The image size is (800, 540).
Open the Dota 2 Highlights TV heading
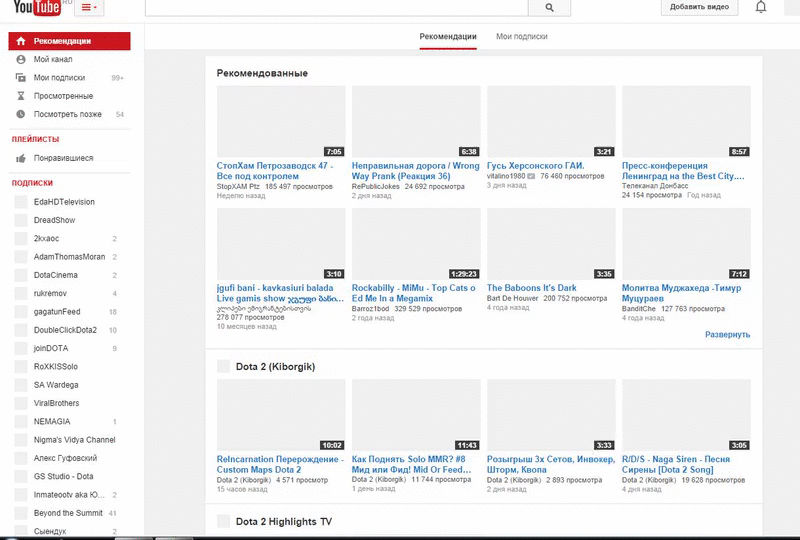click(x=284, y=522)
